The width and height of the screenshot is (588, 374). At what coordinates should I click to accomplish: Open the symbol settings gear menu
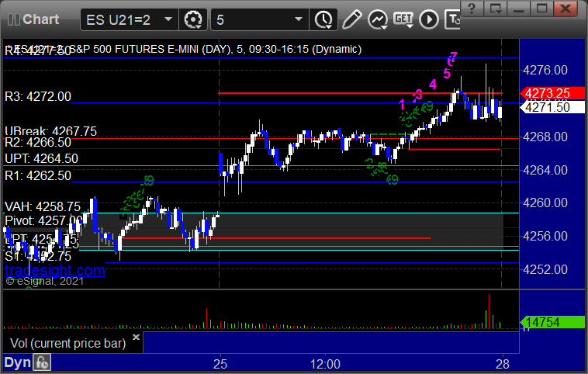193,19
